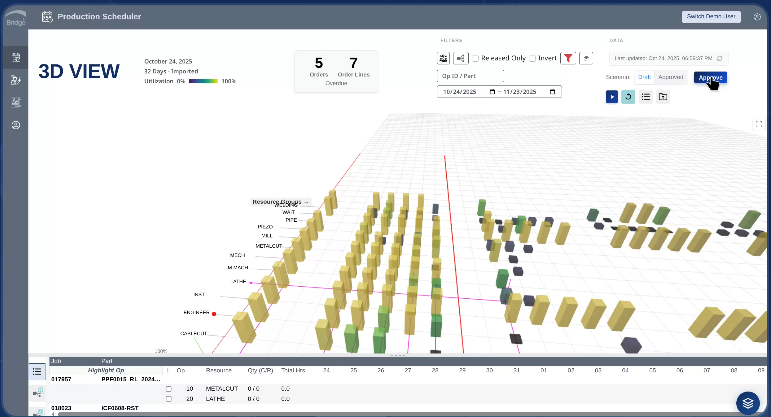Toggle the Invert checkbox
This screenshot has height=417, width=771.
point(532,59)
